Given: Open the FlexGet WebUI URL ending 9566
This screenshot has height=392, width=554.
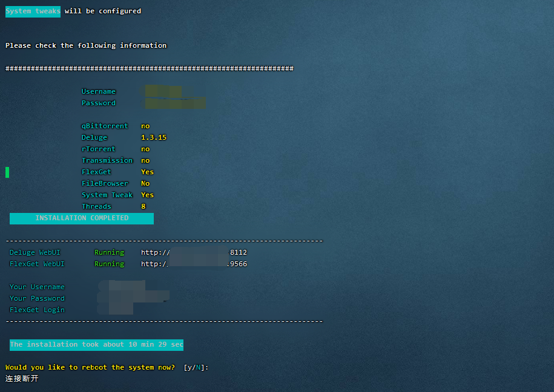Looking at the screenshot, I should 194,264.
